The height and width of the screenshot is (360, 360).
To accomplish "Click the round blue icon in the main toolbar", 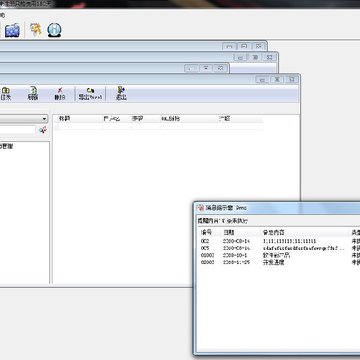I will click(x=54, y=30).
